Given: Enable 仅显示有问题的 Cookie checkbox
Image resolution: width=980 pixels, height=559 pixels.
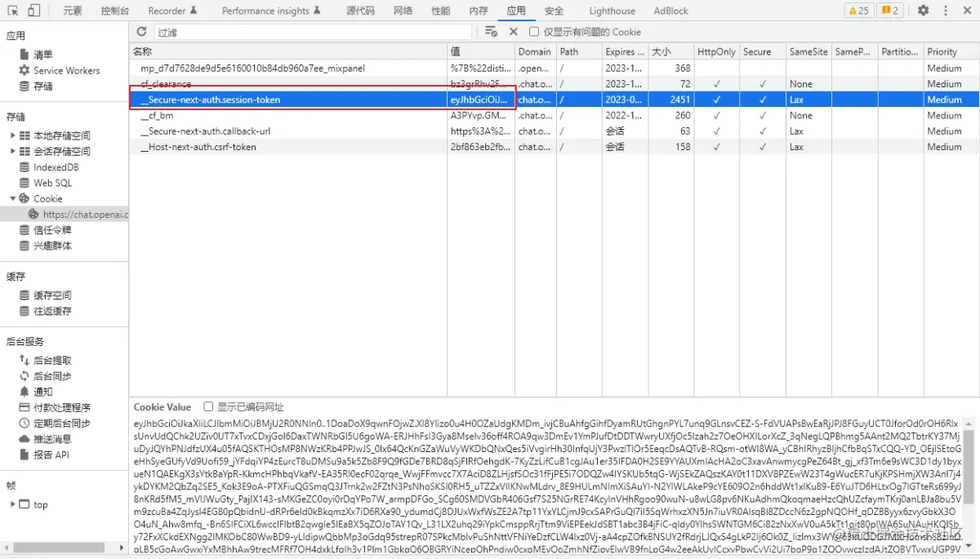Looking at the screenshot, I should [534, 32].
